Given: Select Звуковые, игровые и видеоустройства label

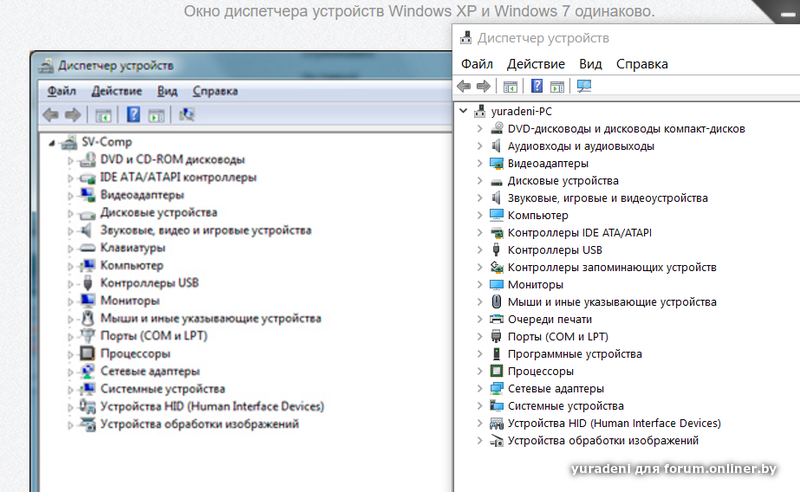Looking at the screenshot, I should pos(608,198).
